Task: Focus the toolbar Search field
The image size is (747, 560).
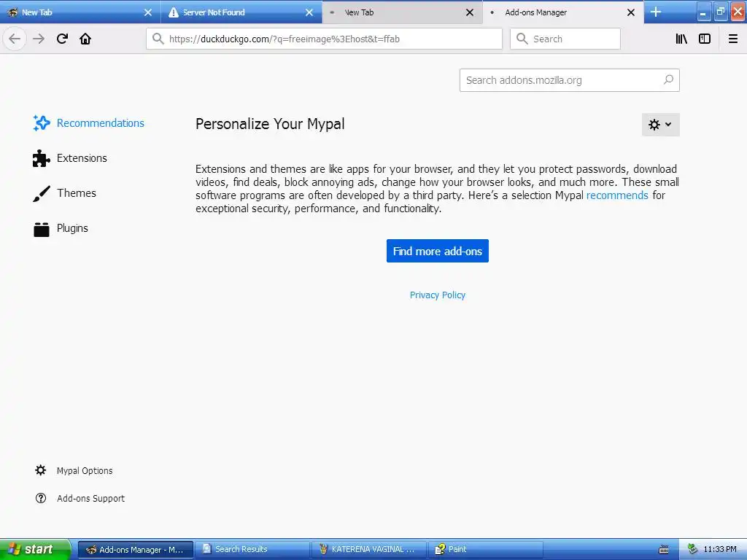Action: point(565,39)
